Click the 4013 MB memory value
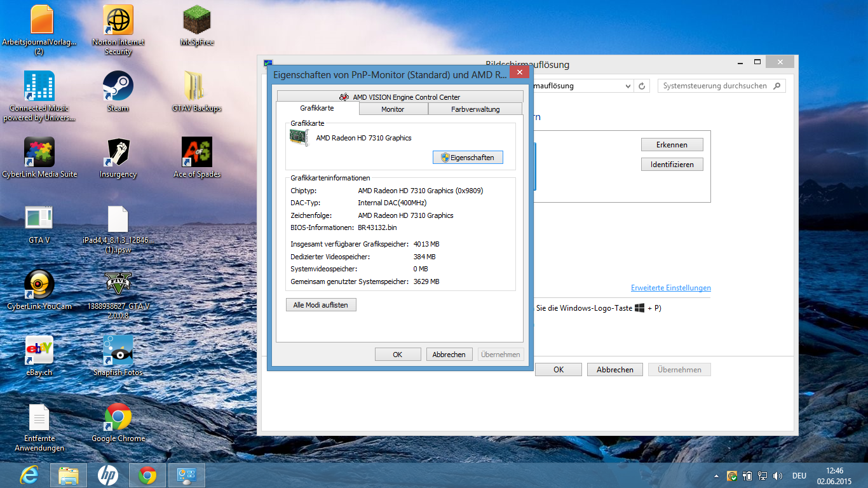This screenshot has width=868, height=488. pos(426,244)
